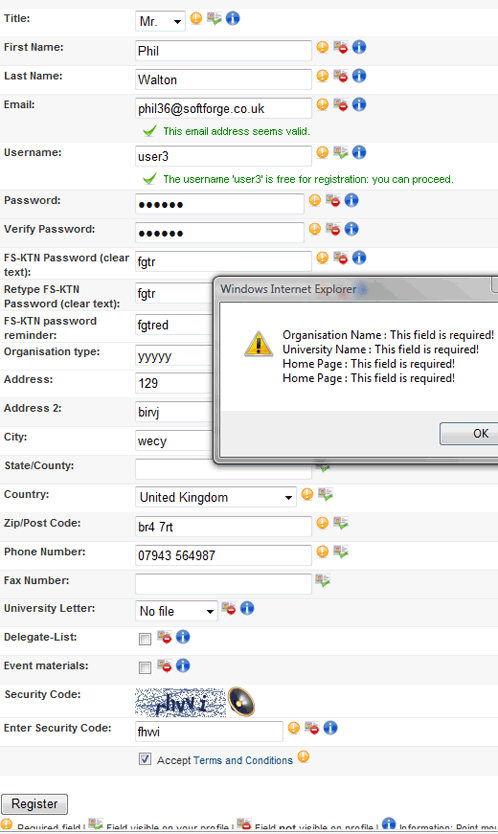The width and height of the screenshot is (498, 834).
Task: Click the not-visible-on-profile icon beside Last Name
Action: tap(341, 76)
